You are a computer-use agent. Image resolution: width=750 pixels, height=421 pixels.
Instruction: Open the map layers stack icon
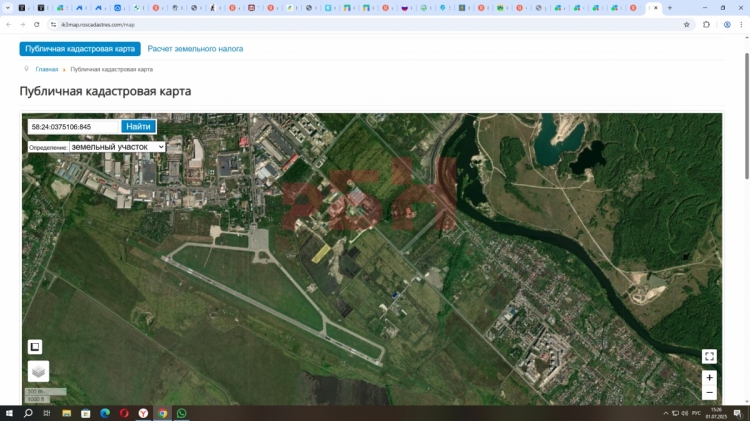(x=38, y=372)
